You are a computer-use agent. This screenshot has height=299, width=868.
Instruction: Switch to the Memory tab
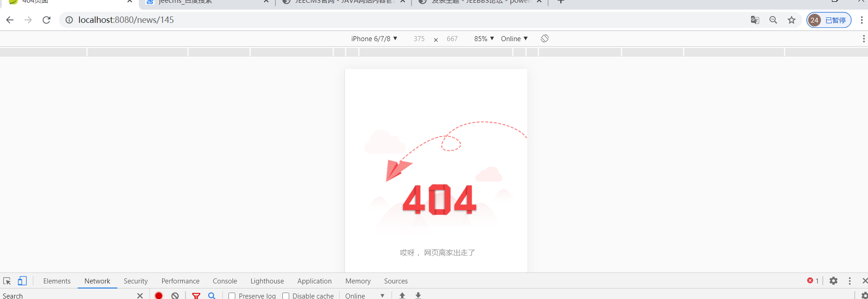point(358,281)
